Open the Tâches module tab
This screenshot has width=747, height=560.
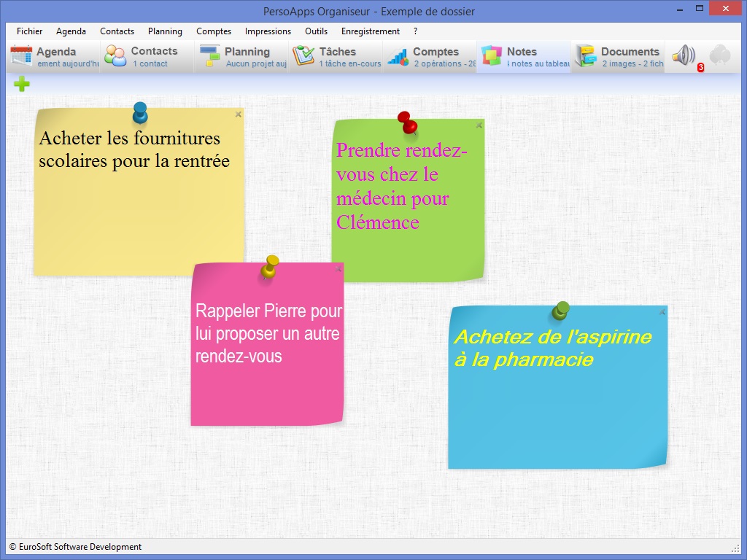(x=336, y=57)
